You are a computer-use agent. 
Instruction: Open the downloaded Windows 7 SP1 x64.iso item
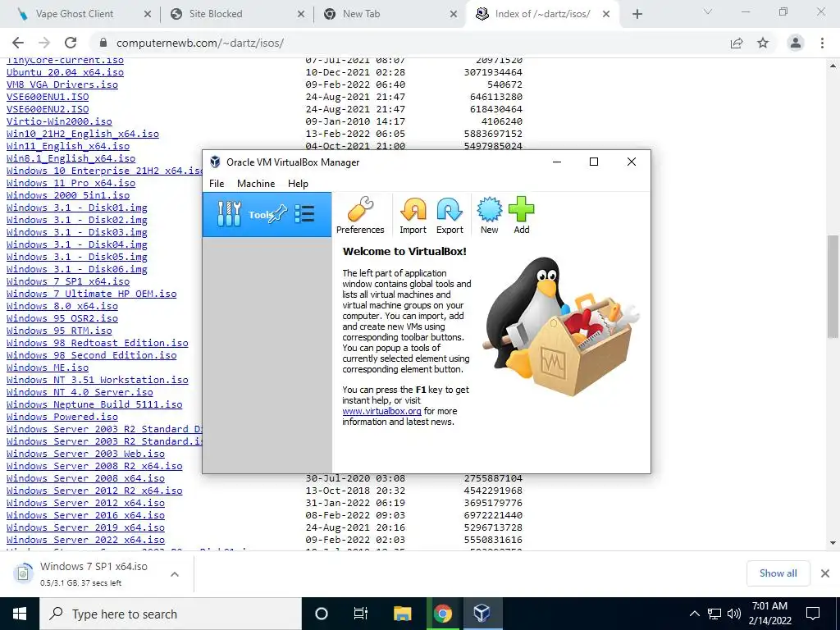pos(94,573)
